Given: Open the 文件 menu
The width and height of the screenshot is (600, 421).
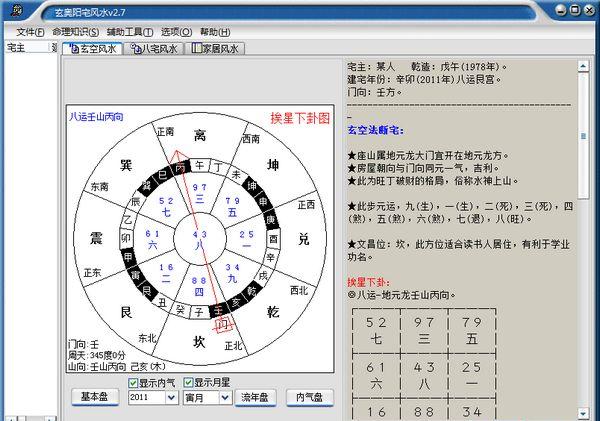Looking at the screenshot, I should (x=29, y=32).
